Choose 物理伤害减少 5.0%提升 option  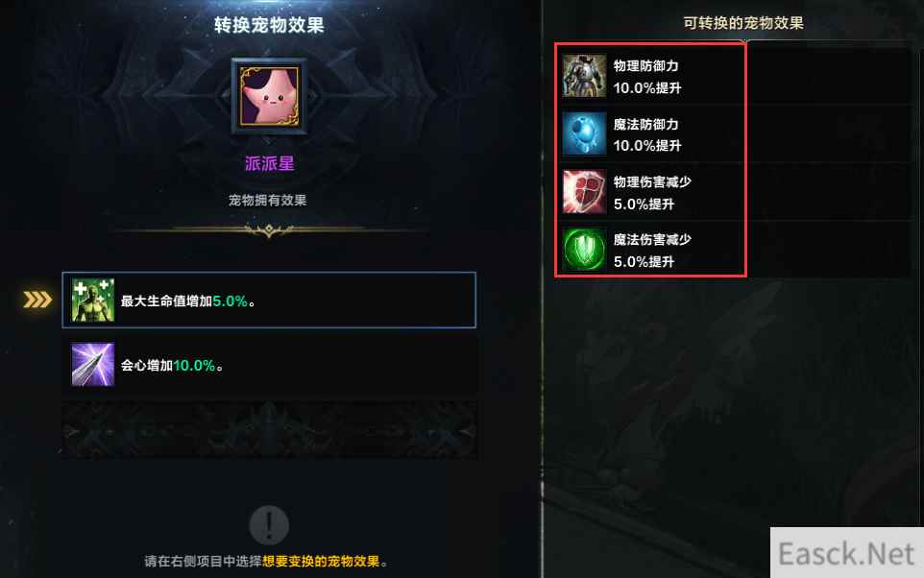[x=650, y=192]
